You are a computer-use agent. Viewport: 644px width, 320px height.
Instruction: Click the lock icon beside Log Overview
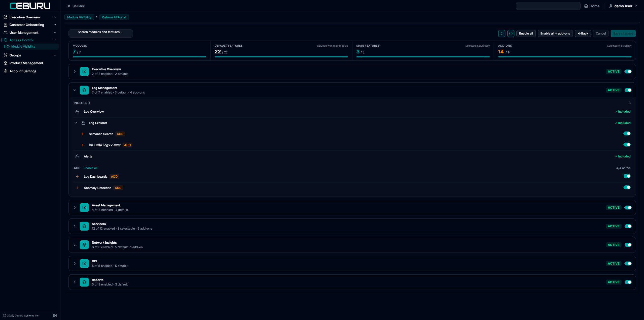click(77, 112)
